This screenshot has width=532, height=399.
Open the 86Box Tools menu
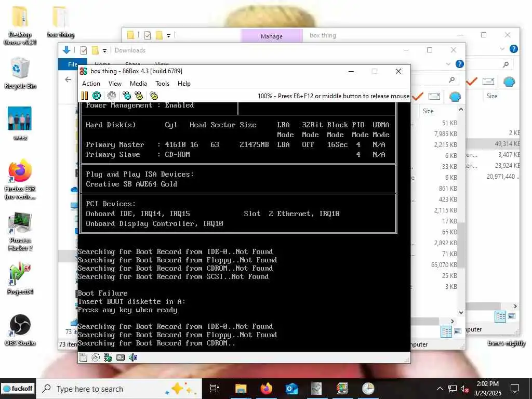[162, 84]
